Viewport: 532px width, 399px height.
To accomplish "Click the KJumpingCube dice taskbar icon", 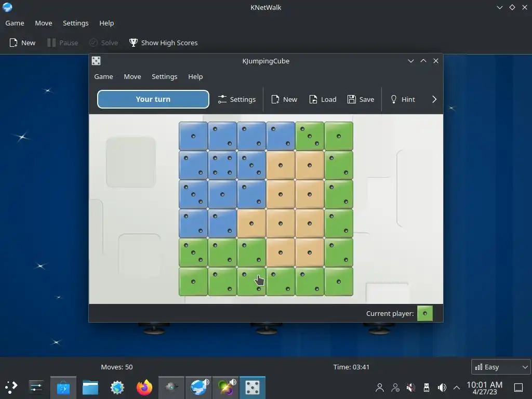I will click(x=252, y=388).
